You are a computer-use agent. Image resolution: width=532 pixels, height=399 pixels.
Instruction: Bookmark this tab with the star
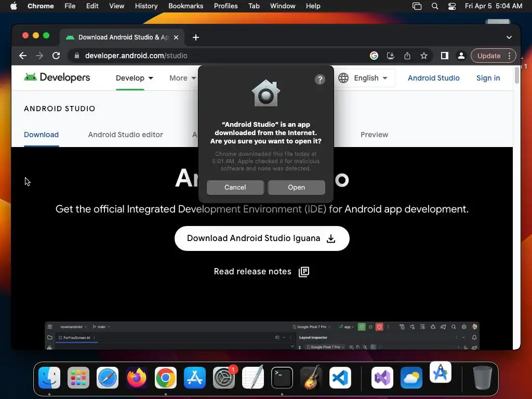pyautogui.click(x=424, y=56)
